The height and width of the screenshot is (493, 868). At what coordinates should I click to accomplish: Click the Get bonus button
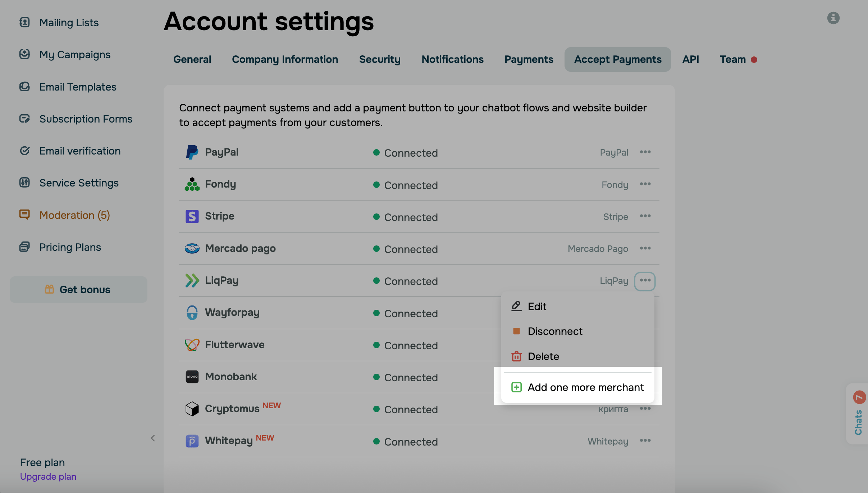coord(78,290)
